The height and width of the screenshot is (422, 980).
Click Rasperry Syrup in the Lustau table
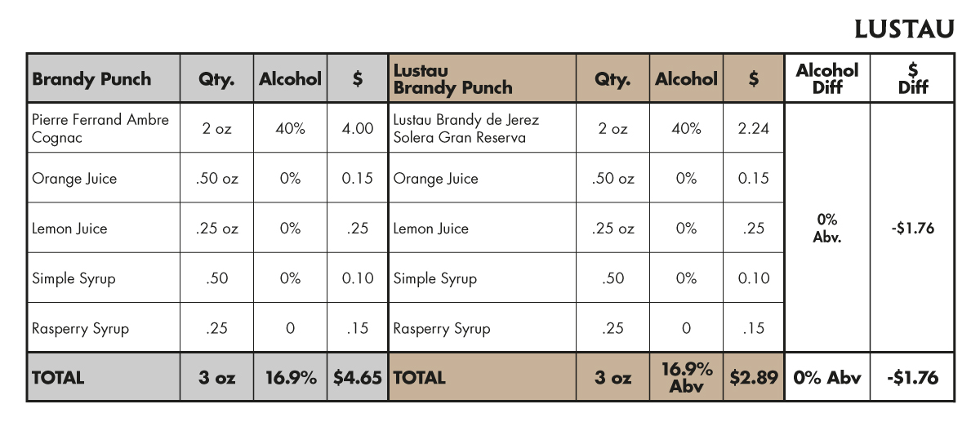442,329
